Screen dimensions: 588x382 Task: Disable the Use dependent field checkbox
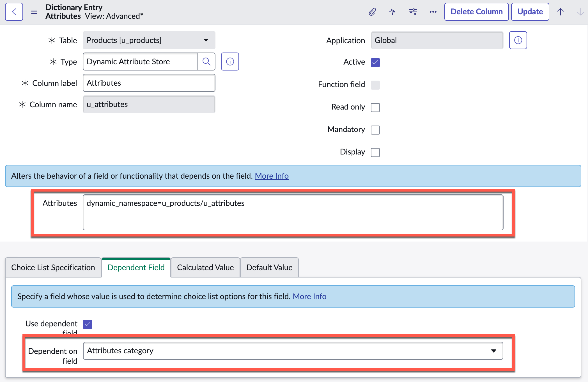tap(88, 324)
